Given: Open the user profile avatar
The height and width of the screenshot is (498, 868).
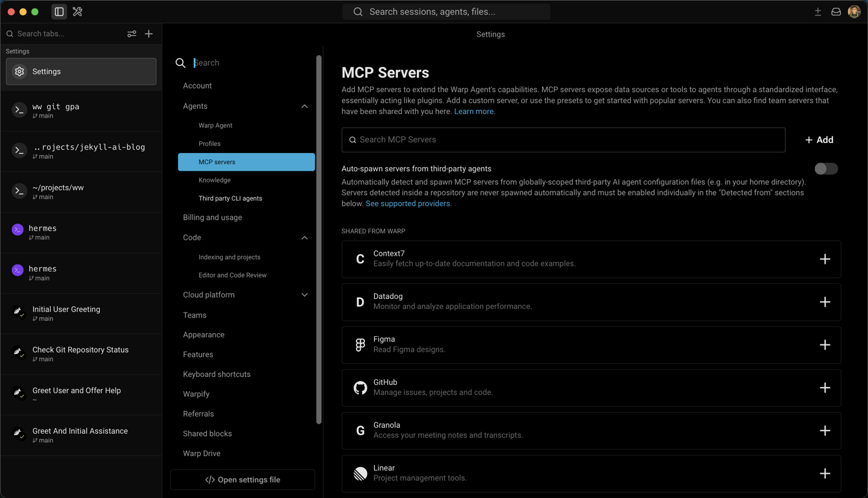Looking at the screenshot, I should coord(854,12).
